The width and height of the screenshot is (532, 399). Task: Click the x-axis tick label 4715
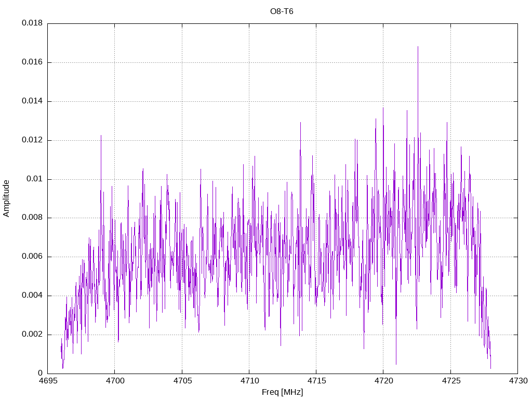point(316,381)
